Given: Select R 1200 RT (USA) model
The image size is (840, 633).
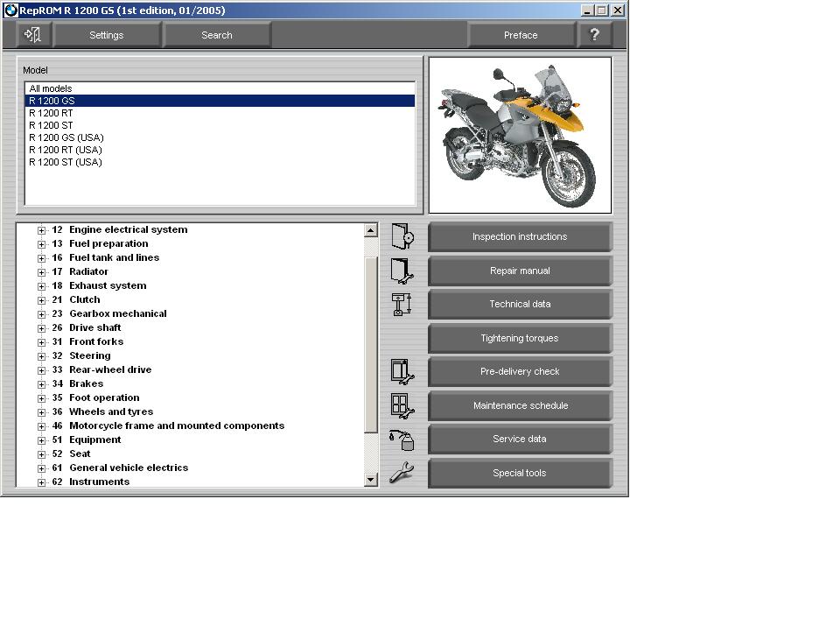Looking at the screenshot, I should coord(66,150).
